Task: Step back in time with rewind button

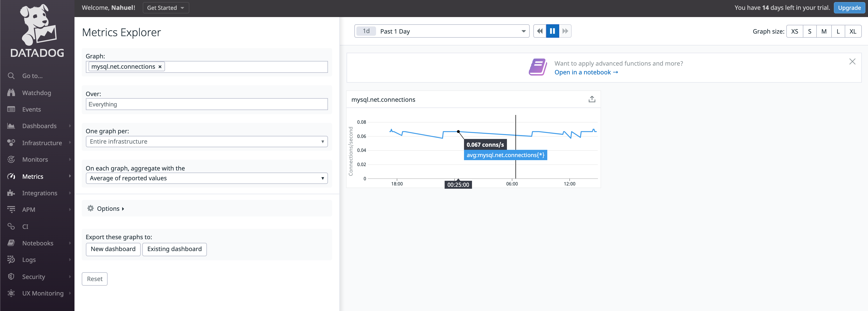Action: coord(540,31)
